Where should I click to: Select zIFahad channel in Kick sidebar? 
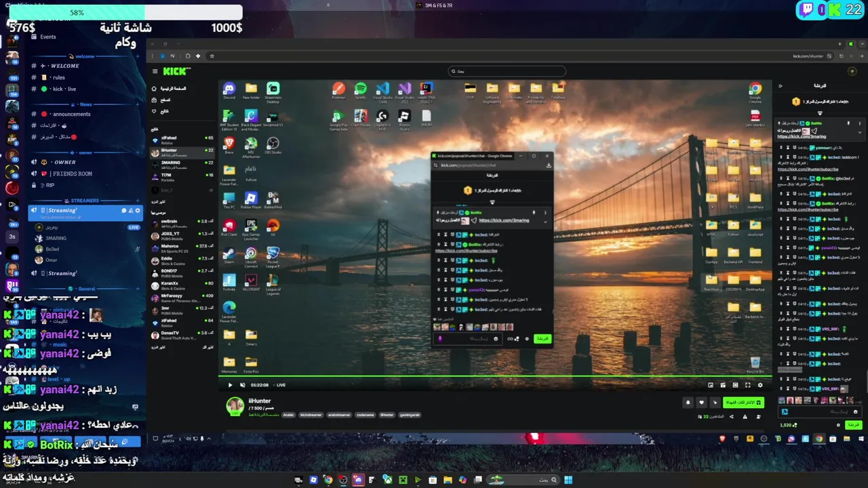tap(182, 140)
